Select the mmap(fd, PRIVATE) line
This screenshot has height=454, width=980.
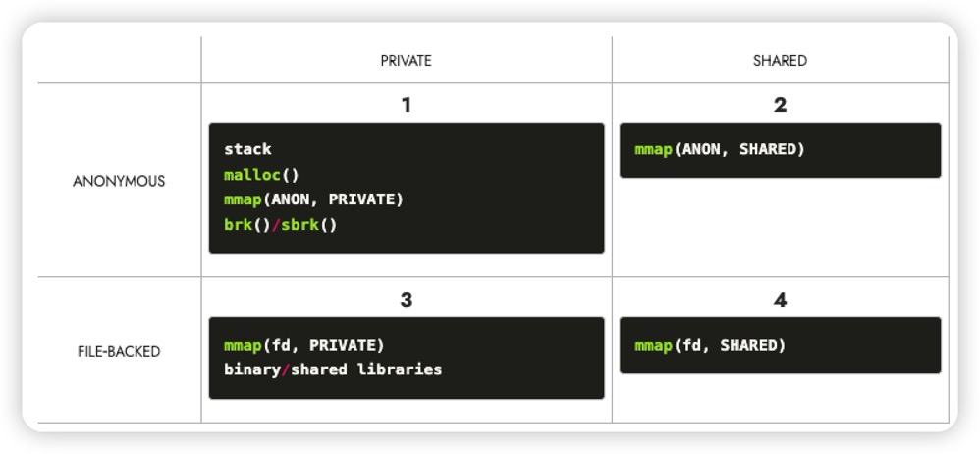pyautogui.click(x=303, y=345)
